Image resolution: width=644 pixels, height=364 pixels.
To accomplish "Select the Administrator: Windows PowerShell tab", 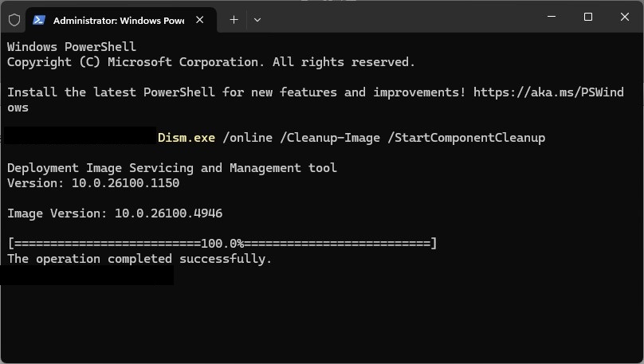I will point(118,20).
